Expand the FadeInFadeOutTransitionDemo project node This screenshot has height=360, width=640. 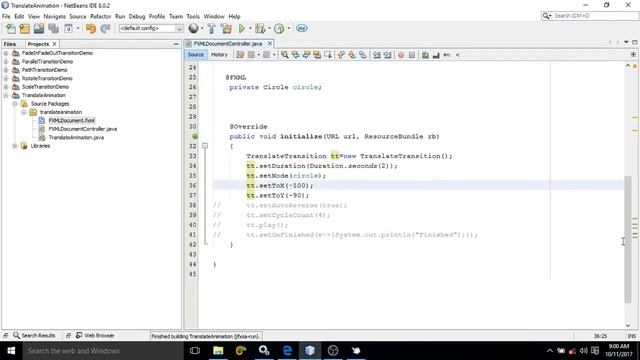point(6,53)
